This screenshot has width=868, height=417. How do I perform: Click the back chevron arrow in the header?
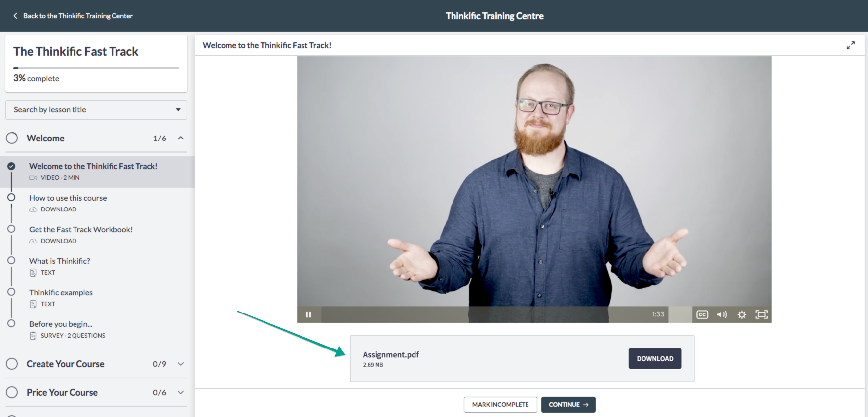pos(15,16)
